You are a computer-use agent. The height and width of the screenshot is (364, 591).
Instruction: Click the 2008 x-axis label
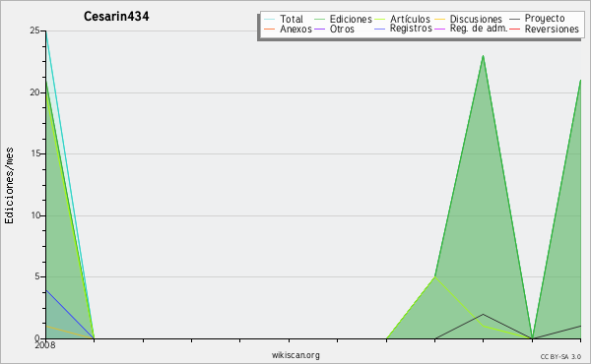pyautogui.click(x=45, y=345)
